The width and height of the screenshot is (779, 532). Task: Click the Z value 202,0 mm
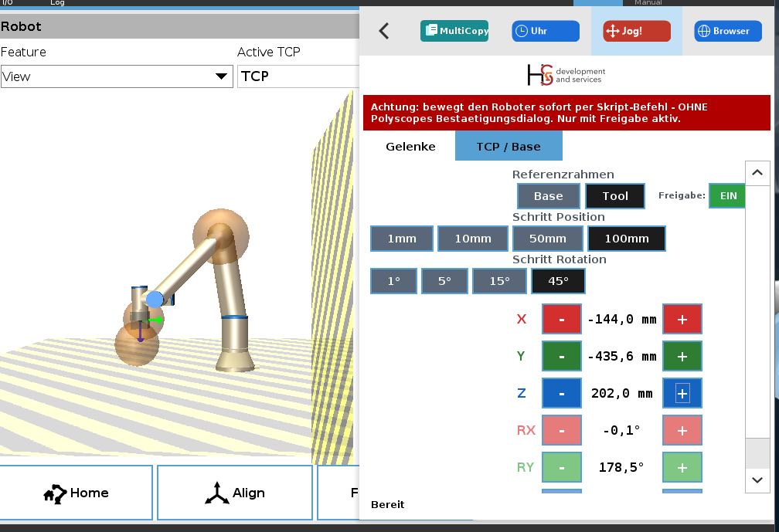tap(622, 394)
